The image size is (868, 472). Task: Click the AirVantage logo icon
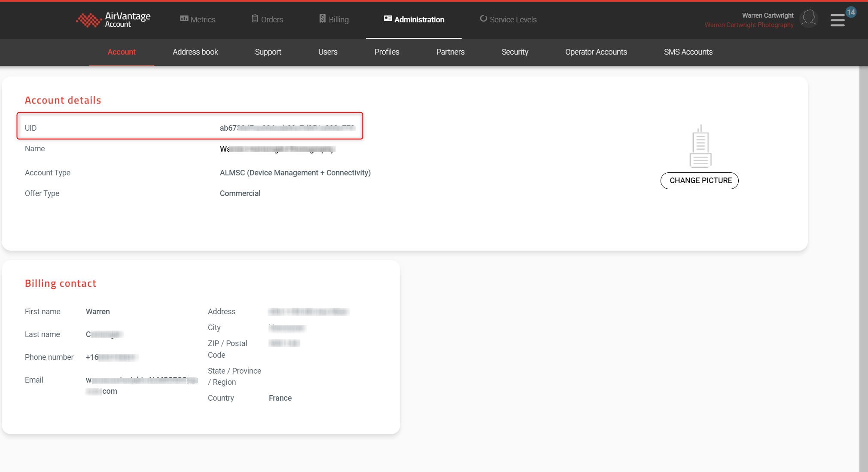tap(88, 20)
